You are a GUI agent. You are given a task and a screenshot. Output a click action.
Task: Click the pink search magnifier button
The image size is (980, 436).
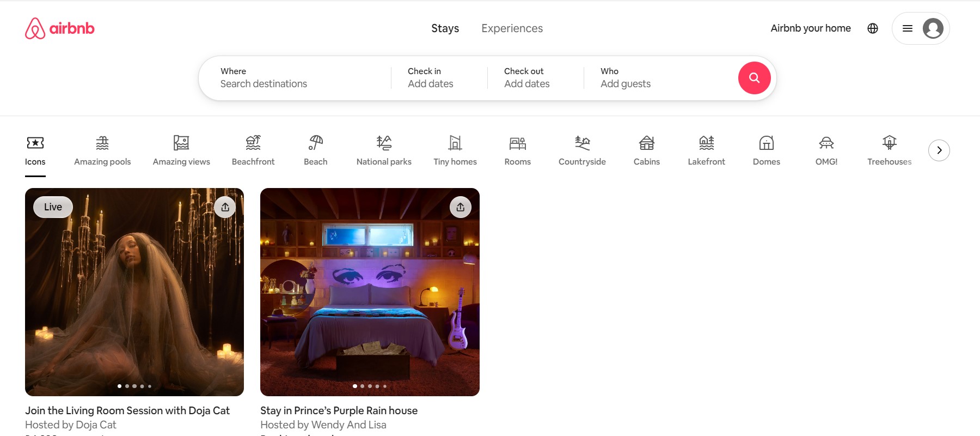coord(754,77)
